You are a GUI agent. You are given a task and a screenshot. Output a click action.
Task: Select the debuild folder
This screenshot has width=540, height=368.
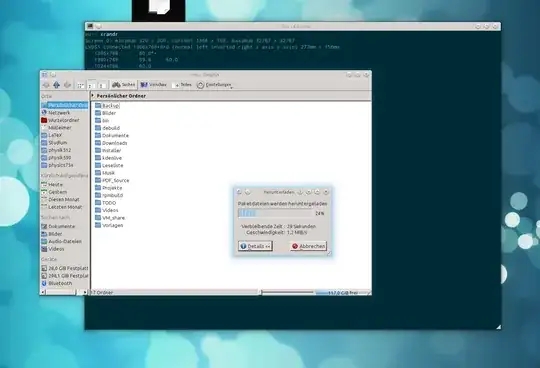pos(107,128)
